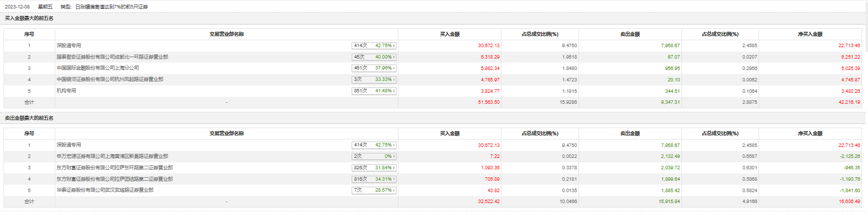Click the arrow on the 2次 0% box
The height and width of the screenshot is (212, 868).
click(394, 156)
